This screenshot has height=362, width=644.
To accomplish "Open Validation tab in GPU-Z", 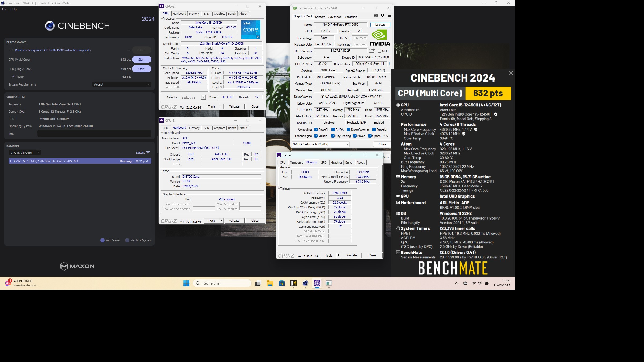I will (351, 17).
